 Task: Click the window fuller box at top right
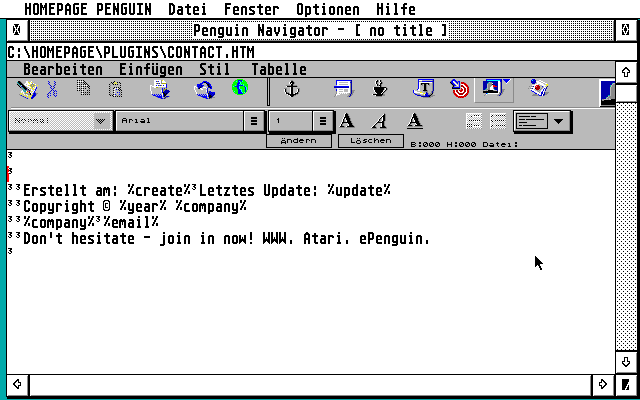click(626, 30)
